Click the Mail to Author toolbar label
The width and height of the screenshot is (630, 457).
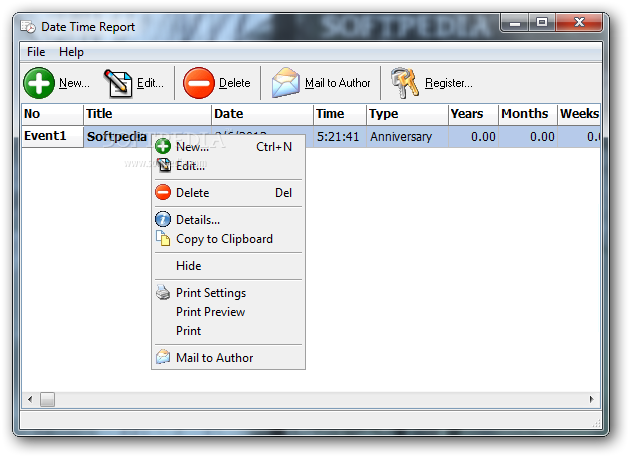tap(338, 83)
